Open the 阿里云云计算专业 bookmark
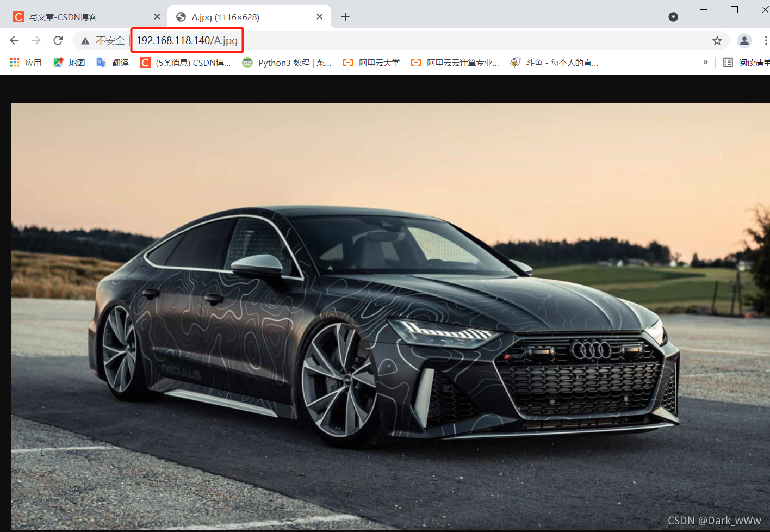This screenshot has width=770, height=532. click(x=455, y=63)
